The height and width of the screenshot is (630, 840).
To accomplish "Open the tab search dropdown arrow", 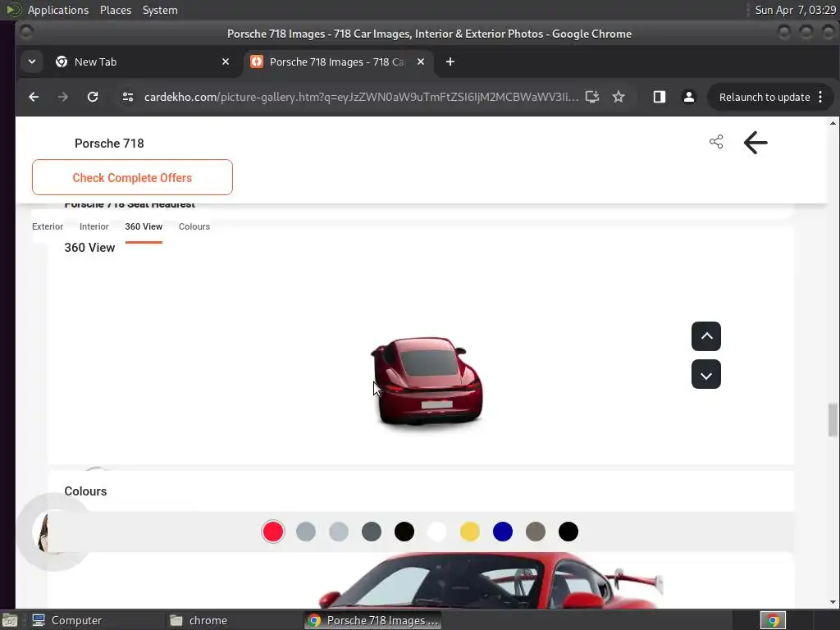I will coord(32,62).
